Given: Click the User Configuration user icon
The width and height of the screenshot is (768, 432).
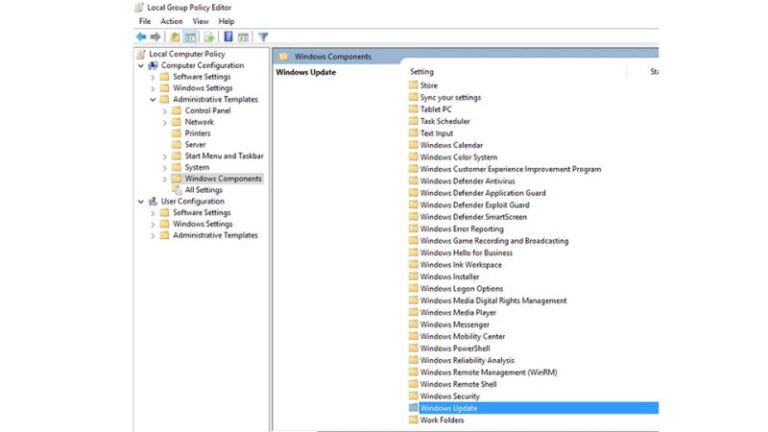Looking at the screenshot, I should (153, 201).
